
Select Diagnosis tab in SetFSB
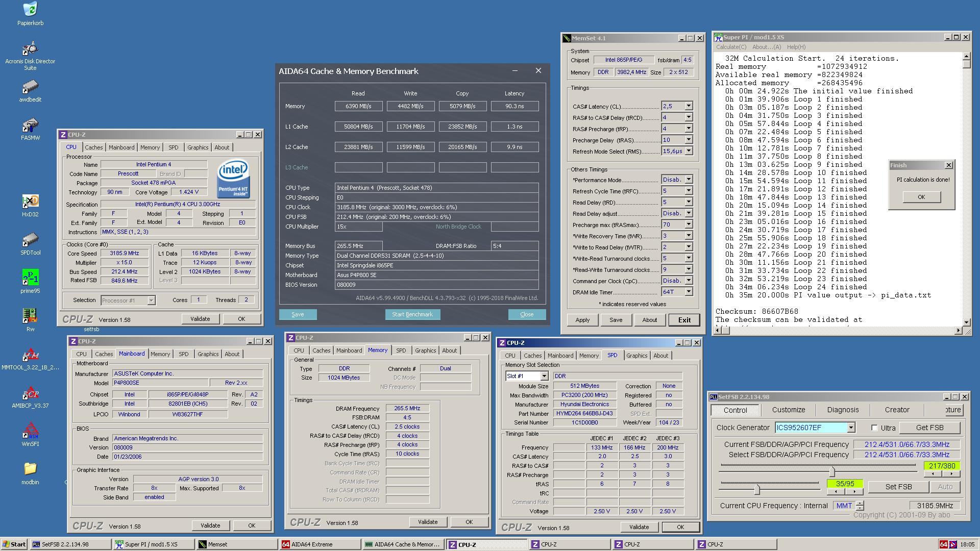(x=843, y=410)
